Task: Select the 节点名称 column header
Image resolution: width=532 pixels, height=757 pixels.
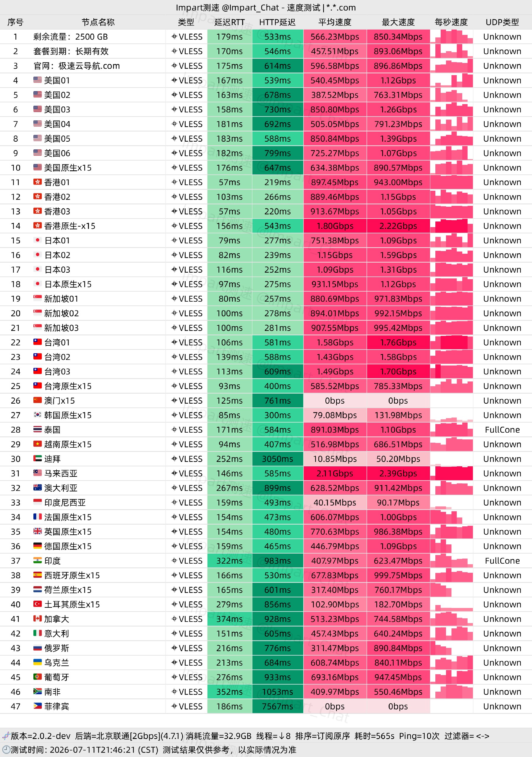Action: pyautogui.click(x=98, y=22)
